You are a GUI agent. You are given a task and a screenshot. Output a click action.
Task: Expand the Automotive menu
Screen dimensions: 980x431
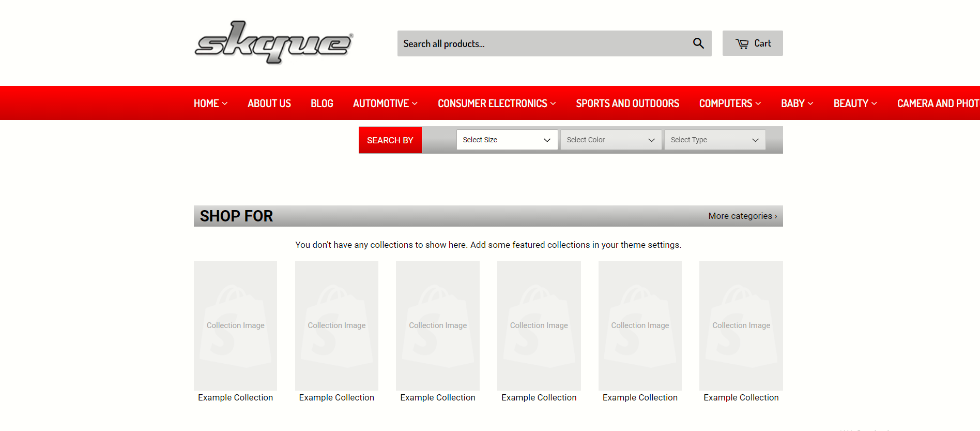coord(385,103)
